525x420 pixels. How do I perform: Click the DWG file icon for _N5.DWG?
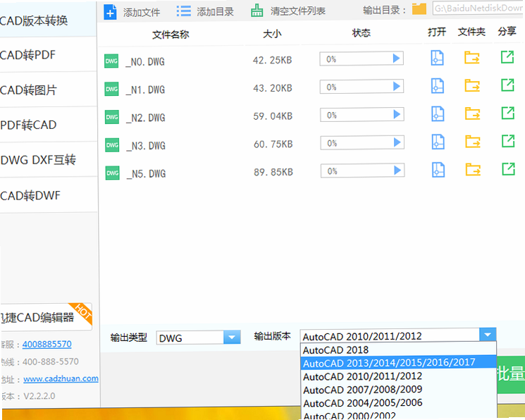coord(113,173)
